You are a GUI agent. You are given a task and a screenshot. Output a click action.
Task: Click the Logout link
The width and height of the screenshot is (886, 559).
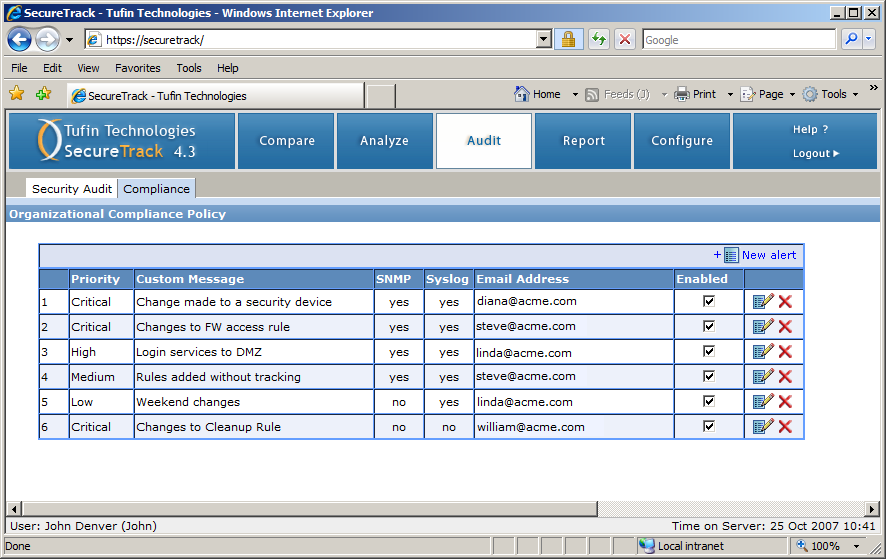[816, 153]
